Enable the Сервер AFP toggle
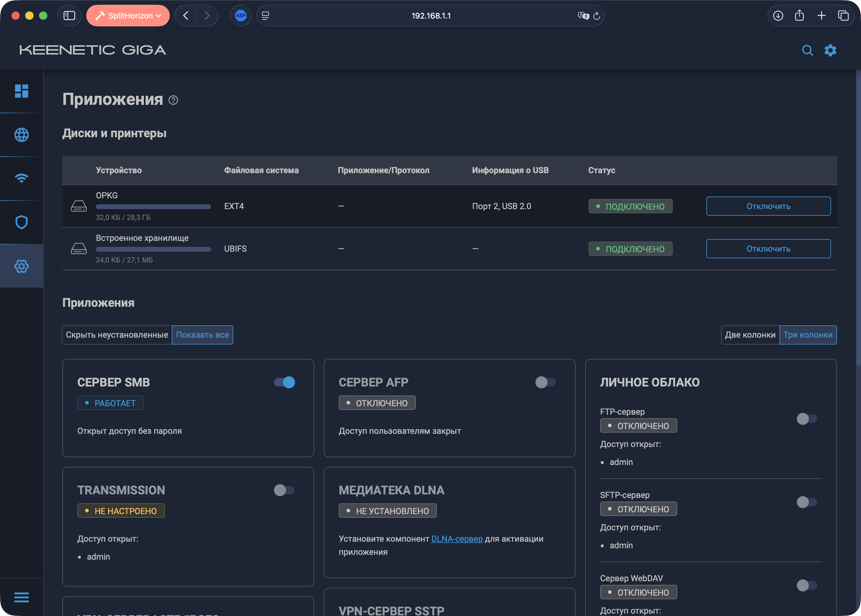 546,382
